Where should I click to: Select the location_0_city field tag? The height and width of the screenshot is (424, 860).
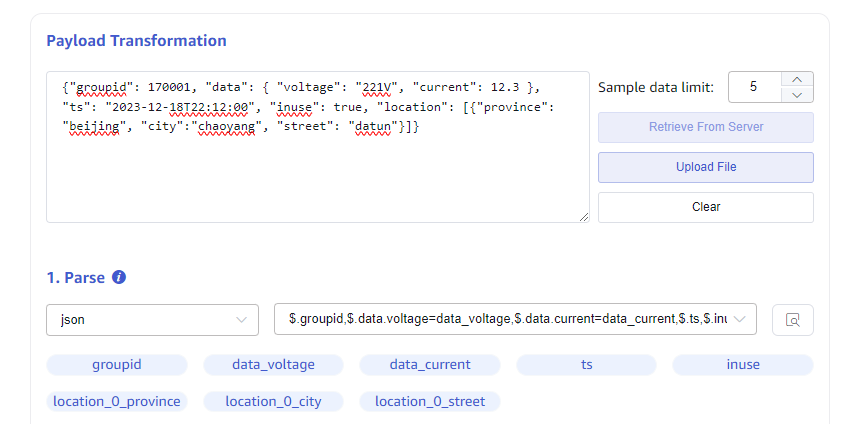point(273,401)
